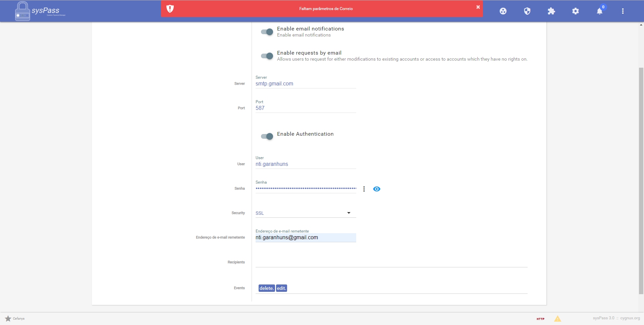Click the User input field

[306, 164]
